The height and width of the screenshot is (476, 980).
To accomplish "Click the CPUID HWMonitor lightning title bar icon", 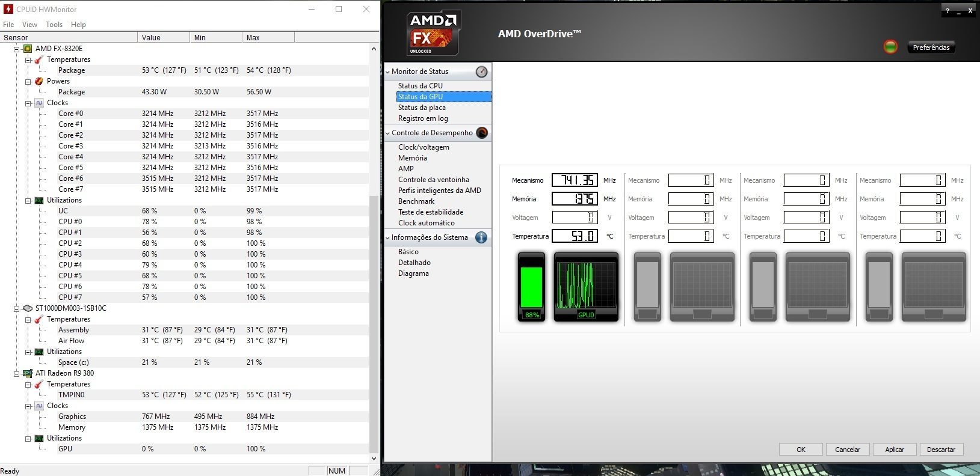I will tap(8, 9).
